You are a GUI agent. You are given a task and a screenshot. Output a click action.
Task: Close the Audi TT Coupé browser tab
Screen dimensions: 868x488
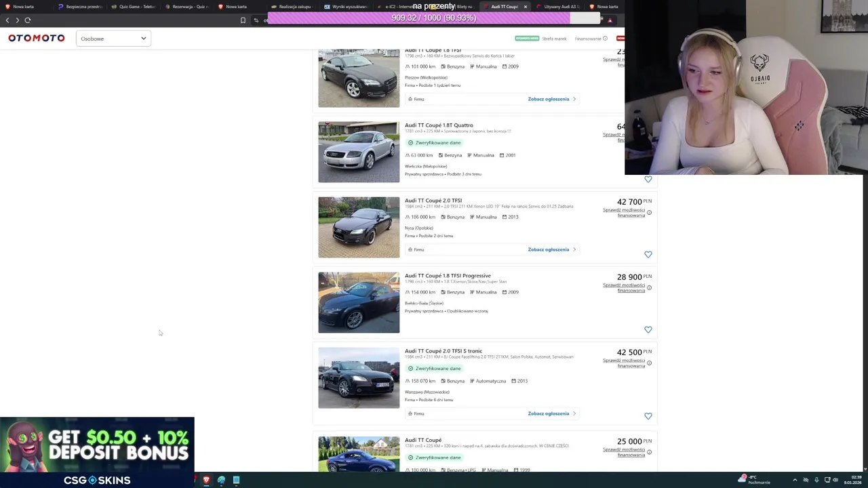point(525,7)
